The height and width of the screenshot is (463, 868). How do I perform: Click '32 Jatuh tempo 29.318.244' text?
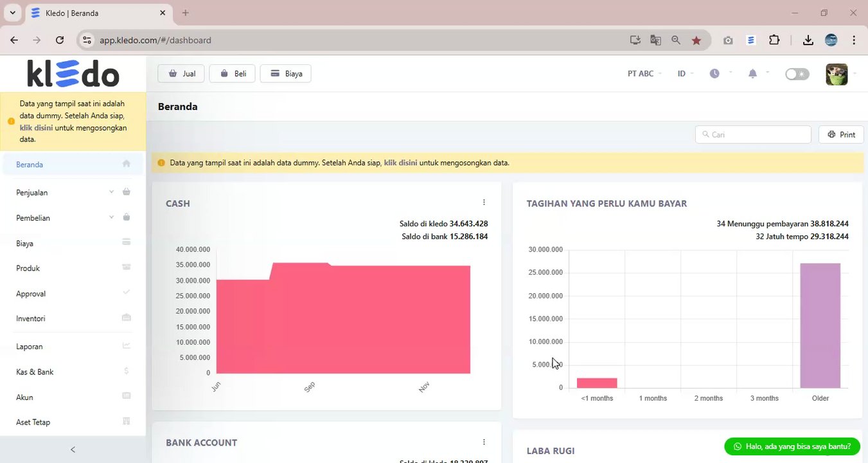pos(802,237)
